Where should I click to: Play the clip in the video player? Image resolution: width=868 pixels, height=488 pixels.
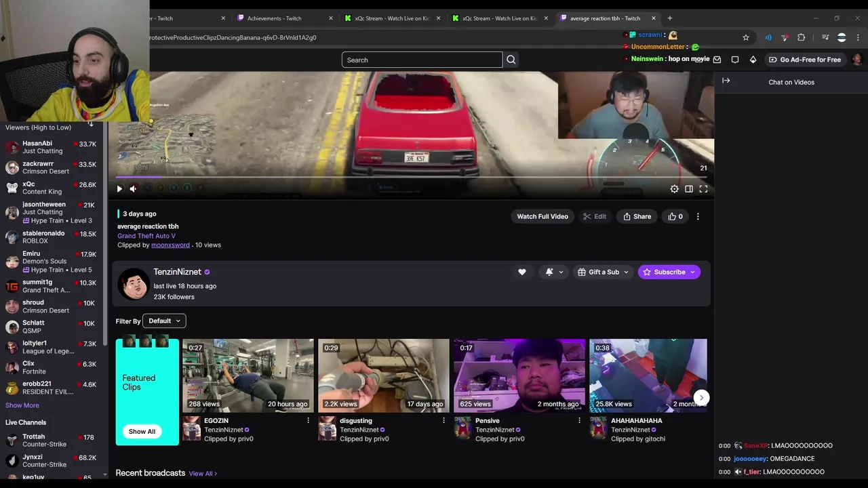119,189
